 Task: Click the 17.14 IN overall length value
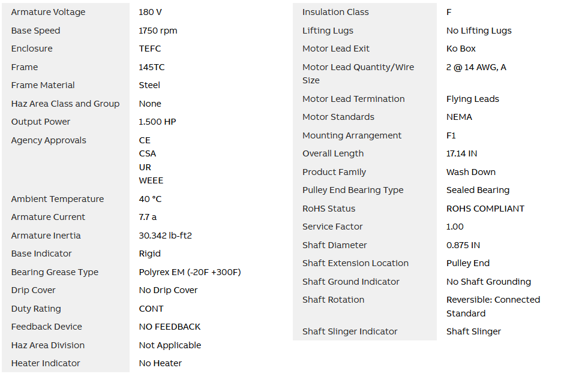point(461,153)
